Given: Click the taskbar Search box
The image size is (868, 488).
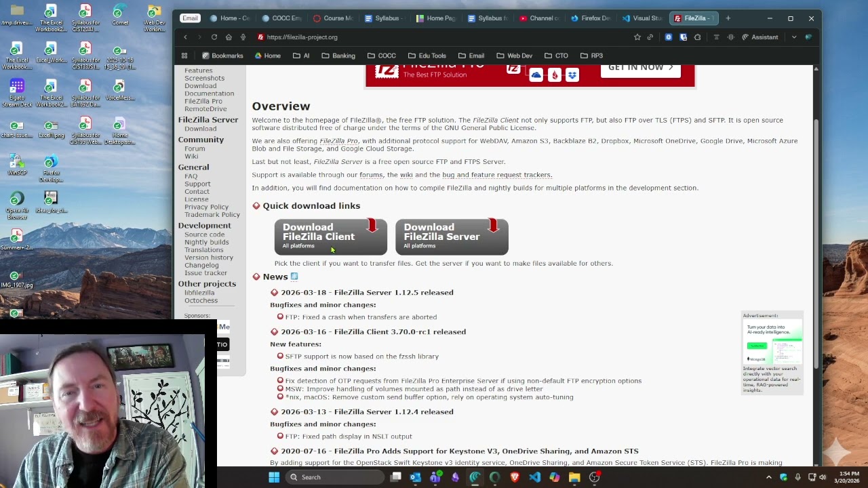Looking at the screenshot, I should (334, 477).
